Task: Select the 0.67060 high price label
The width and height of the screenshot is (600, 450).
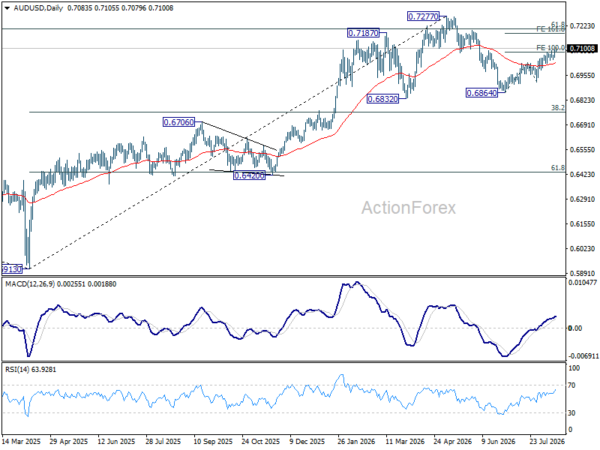Action: tap(179, 122)
